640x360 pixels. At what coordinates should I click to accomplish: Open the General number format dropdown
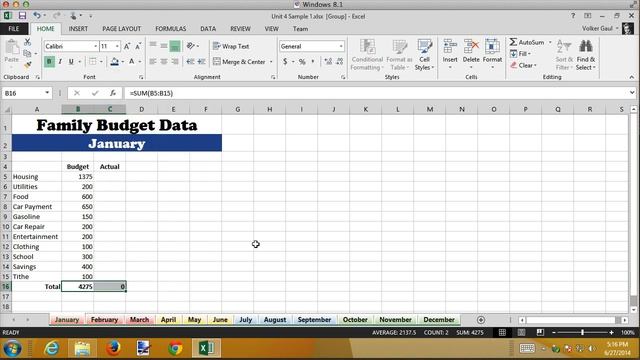pos(341,46)
